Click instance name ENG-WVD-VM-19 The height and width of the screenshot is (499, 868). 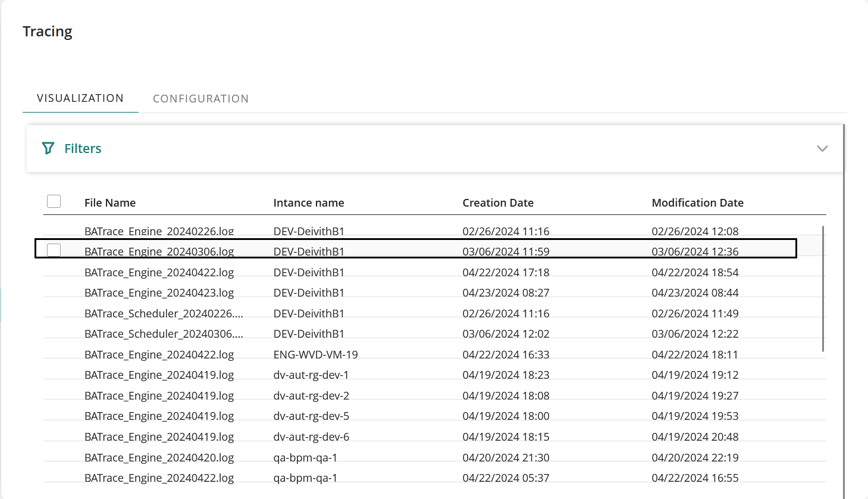tap(316, 354)
